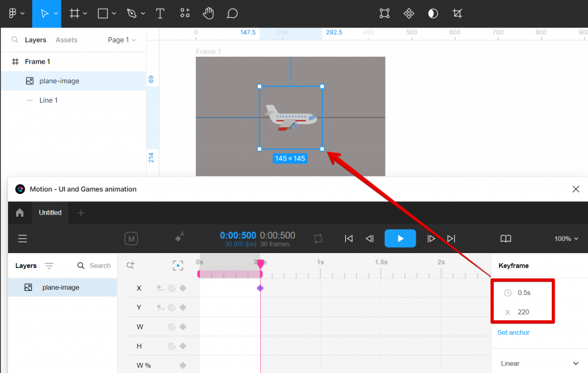Viewport: 588px width, 373px height.
Task: Open the Linear easing dropdown
Action: coord(539,363)
